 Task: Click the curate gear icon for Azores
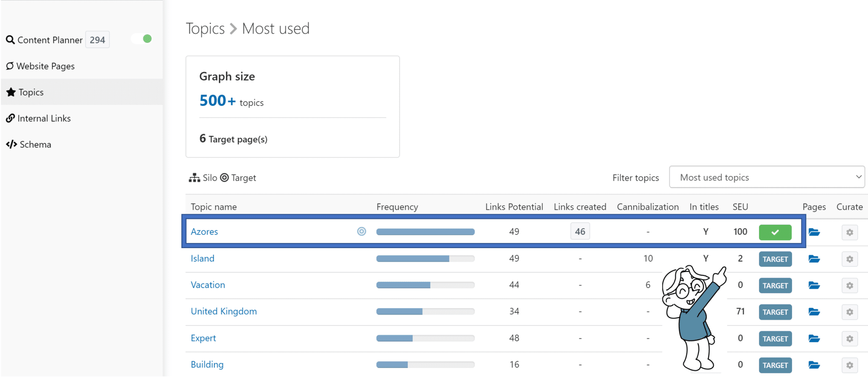[x=849, y=232]
